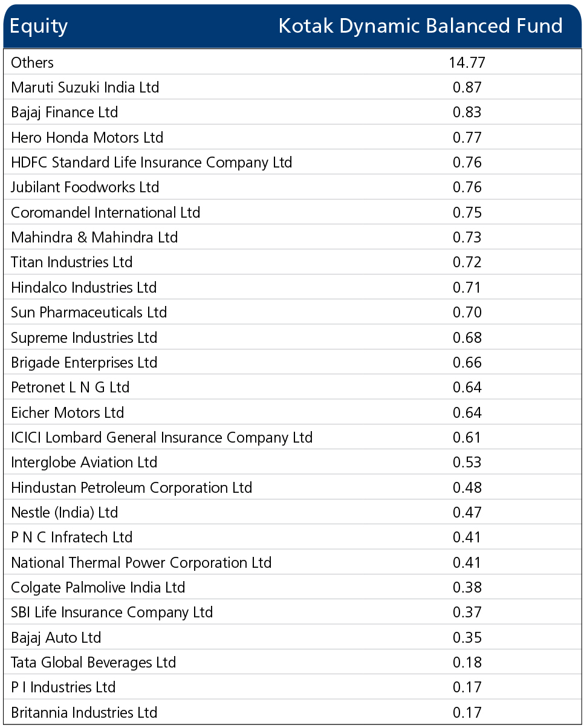Click Coromandel International Ltd row

(292, 212)
